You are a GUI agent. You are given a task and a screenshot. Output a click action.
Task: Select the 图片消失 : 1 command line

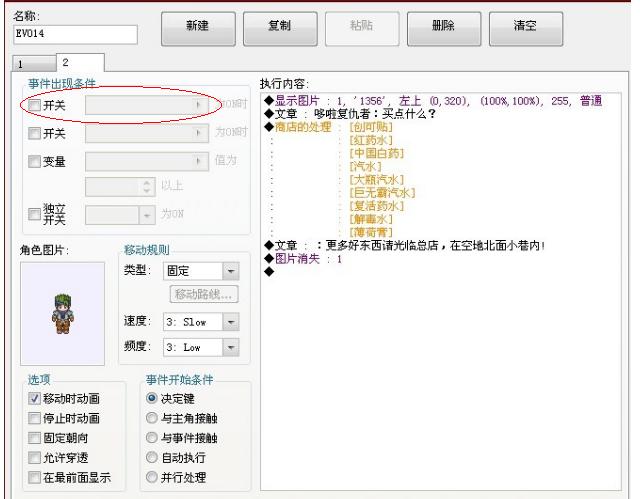(302, 259)
